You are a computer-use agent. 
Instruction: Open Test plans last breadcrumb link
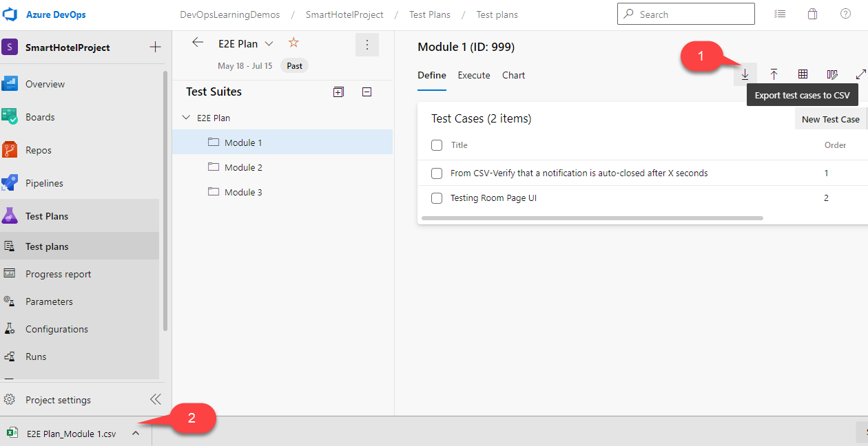point(497,14)
